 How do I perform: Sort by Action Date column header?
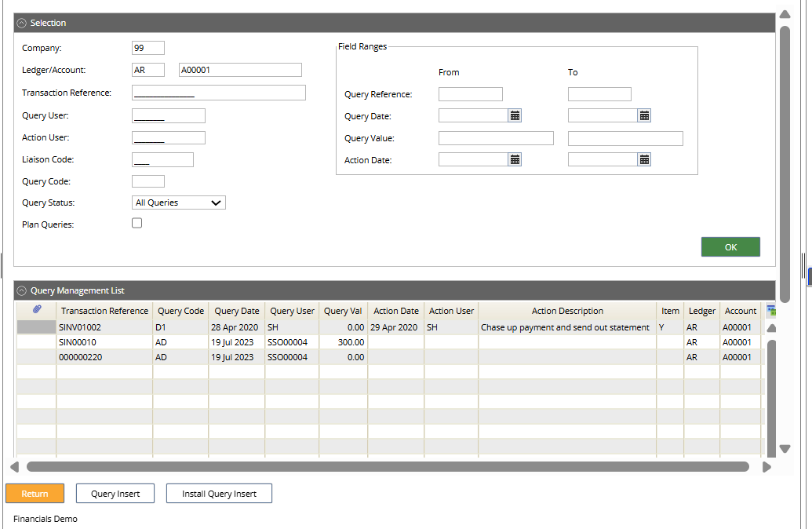(395, 311)
